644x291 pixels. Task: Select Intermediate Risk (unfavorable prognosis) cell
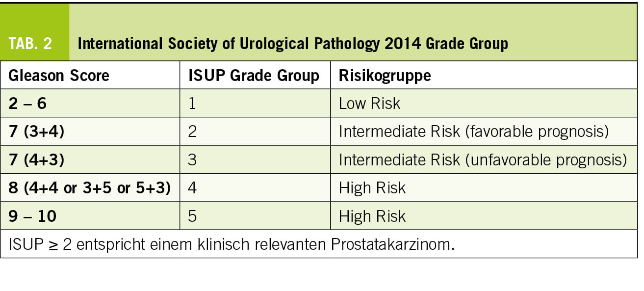point(483,159)
